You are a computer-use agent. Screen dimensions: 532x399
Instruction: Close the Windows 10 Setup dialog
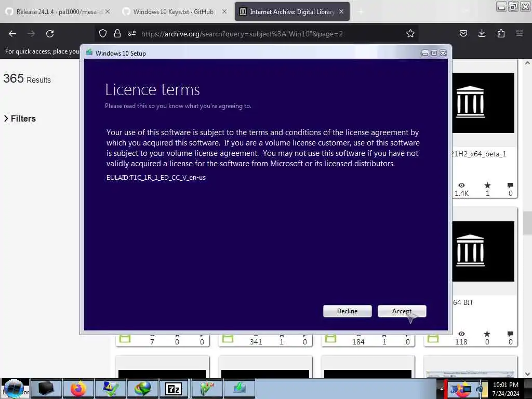tap(443, 53)
